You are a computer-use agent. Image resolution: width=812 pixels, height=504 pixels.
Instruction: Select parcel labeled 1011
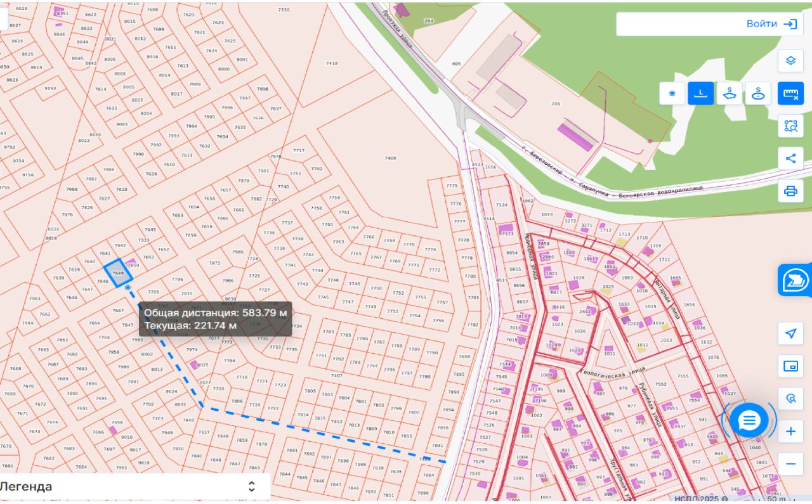click(610, 354)
